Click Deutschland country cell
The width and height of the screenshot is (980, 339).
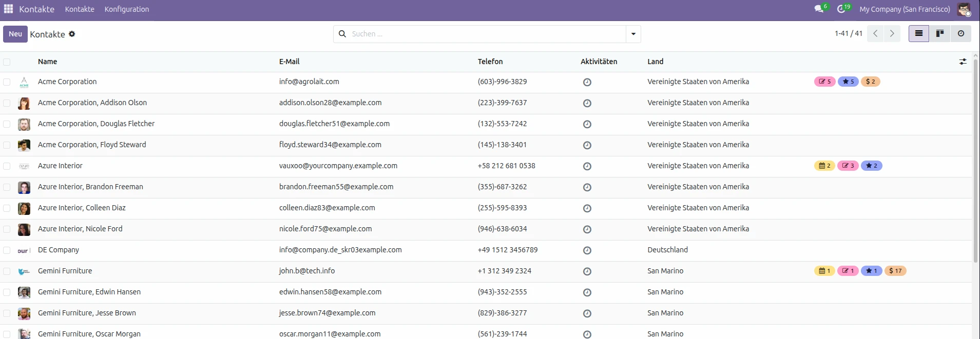pos(667,250)
